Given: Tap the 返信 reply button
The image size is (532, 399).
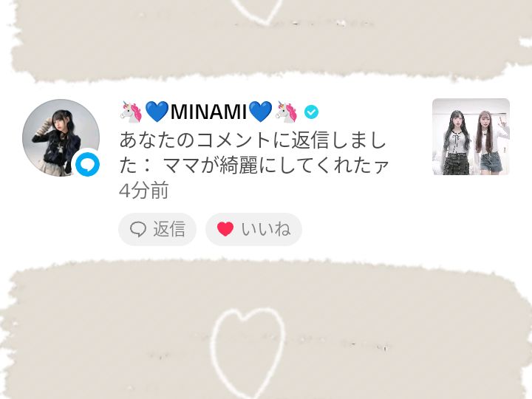Looking at the screenshot, I should click(x=157, y=229).
